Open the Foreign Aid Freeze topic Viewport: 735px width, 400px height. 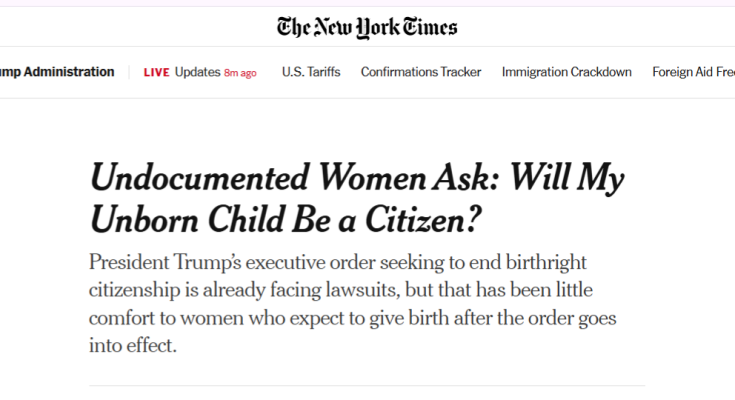click(693, 72)
